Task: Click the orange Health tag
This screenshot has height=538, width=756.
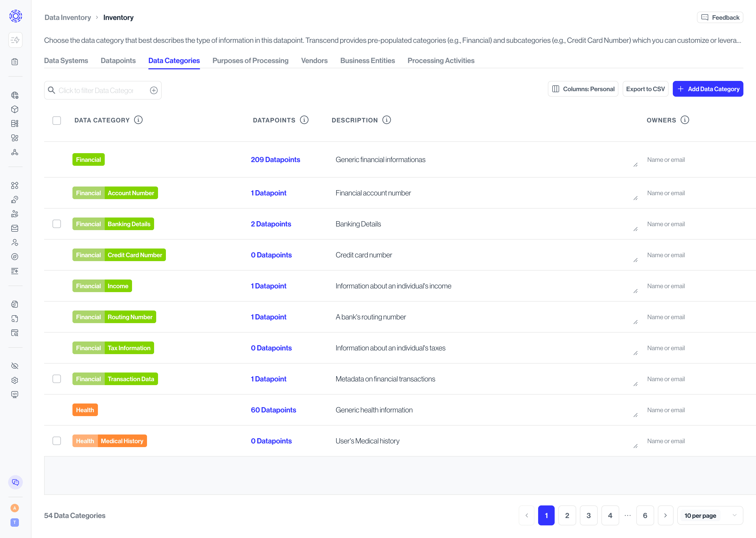Action: click(x=85, y=410)
